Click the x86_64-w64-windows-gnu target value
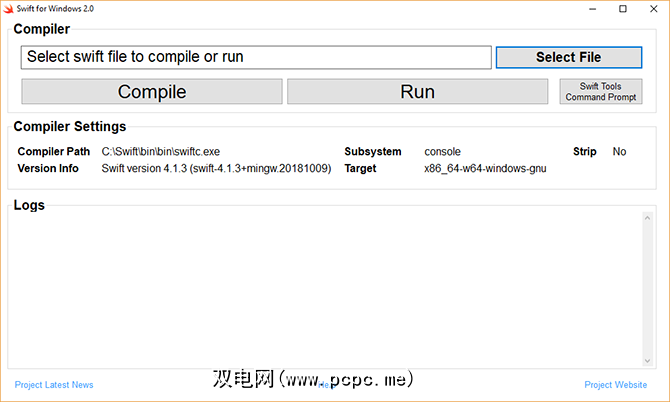Viewport: 670px width, 402px height. [485, 168]
